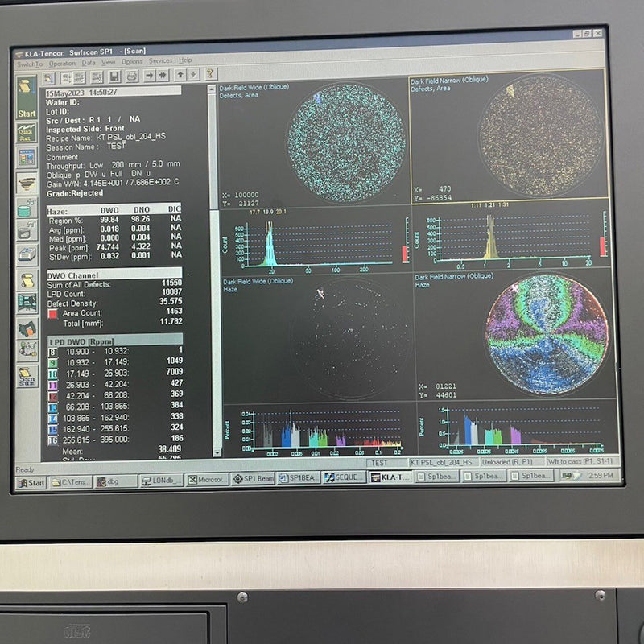Click the Dark Field Wide haze percent histogram

click(x=327, y=429)
